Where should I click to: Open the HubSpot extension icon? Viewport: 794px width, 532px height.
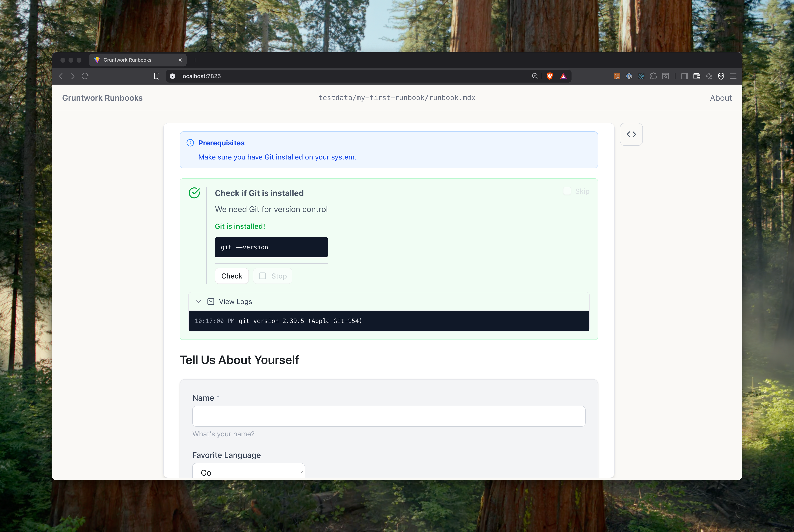[617, 76]
